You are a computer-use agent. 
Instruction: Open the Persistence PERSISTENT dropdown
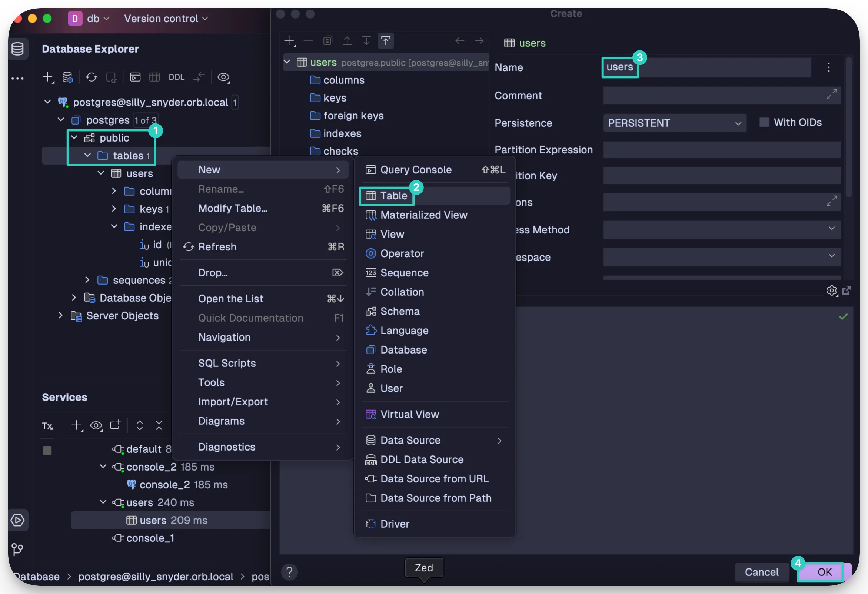675,123
